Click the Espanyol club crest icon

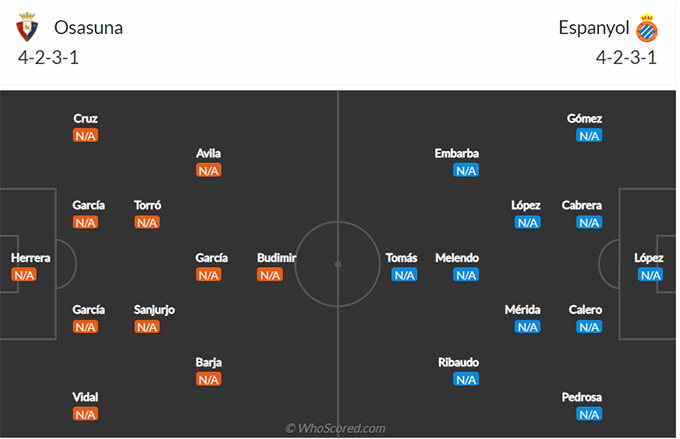647,28
